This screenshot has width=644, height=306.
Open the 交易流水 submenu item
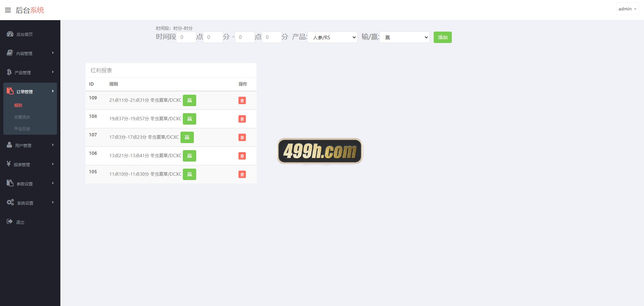pos(22,117)
